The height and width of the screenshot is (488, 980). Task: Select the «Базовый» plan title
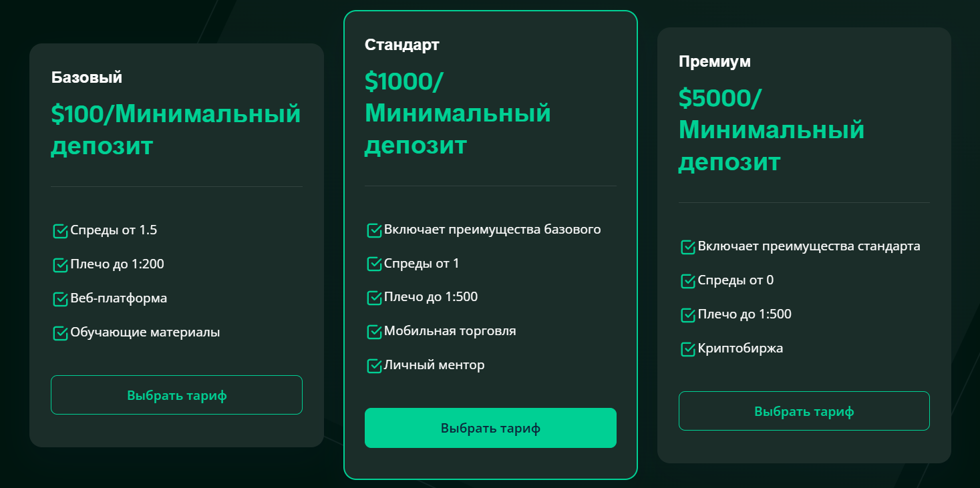coord(87,77)
